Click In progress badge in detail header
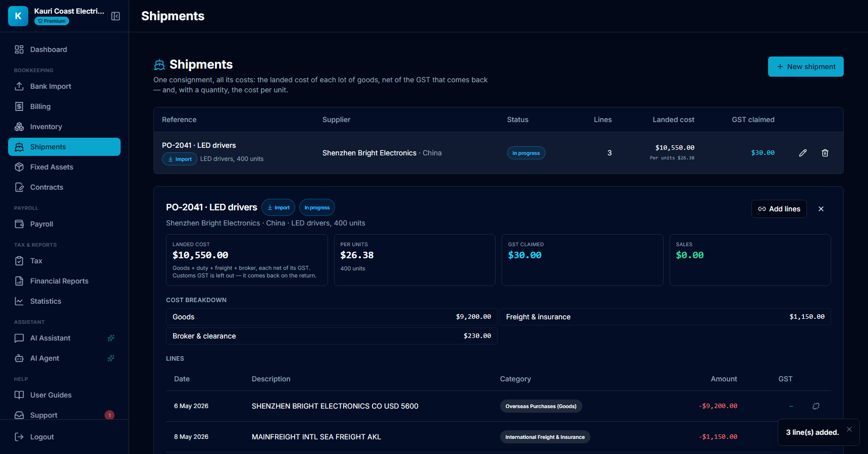 [317, 207]
